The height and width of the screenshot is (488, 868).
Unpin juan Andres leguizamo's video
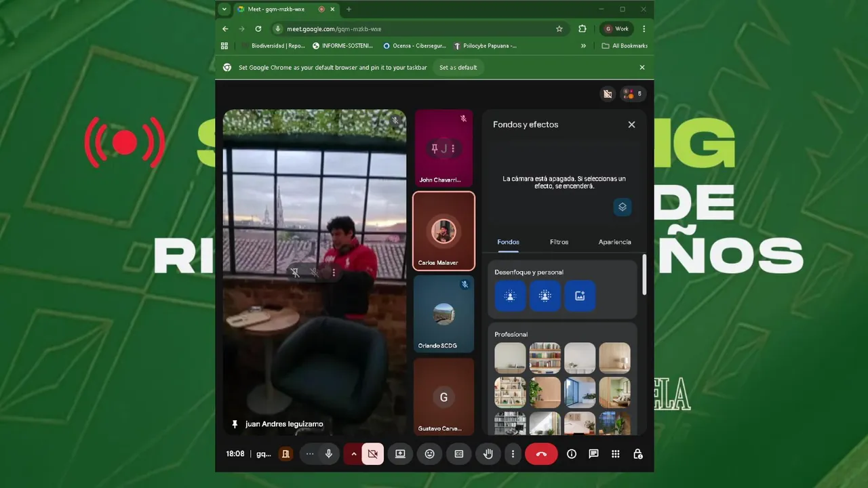pos(295,272)
